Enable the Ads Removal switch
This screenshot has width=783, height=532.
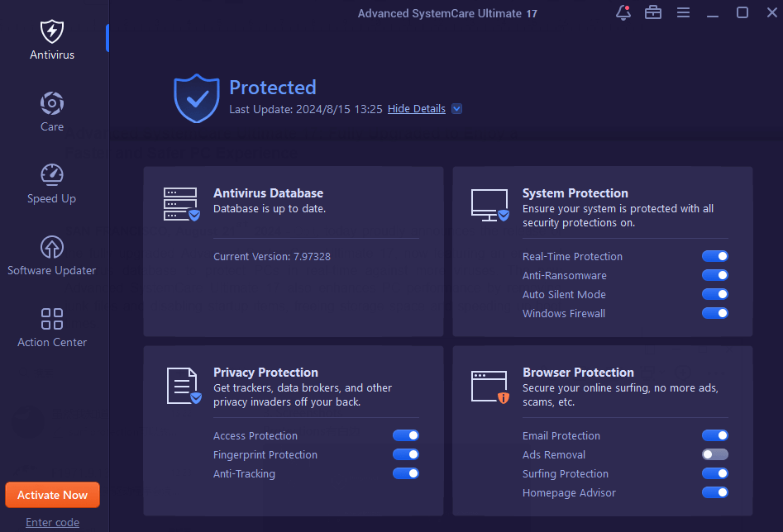[x=715, y=454]
